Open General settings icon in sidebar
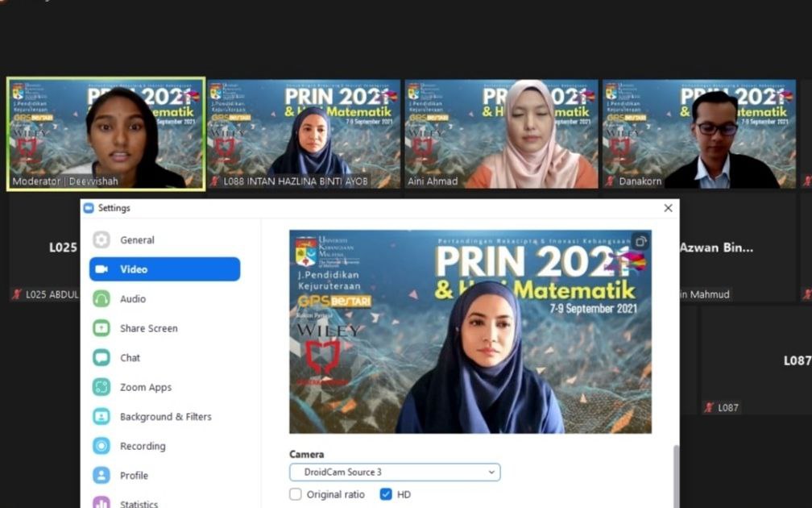Screen dimensions: 812x508 pos(101,239)
